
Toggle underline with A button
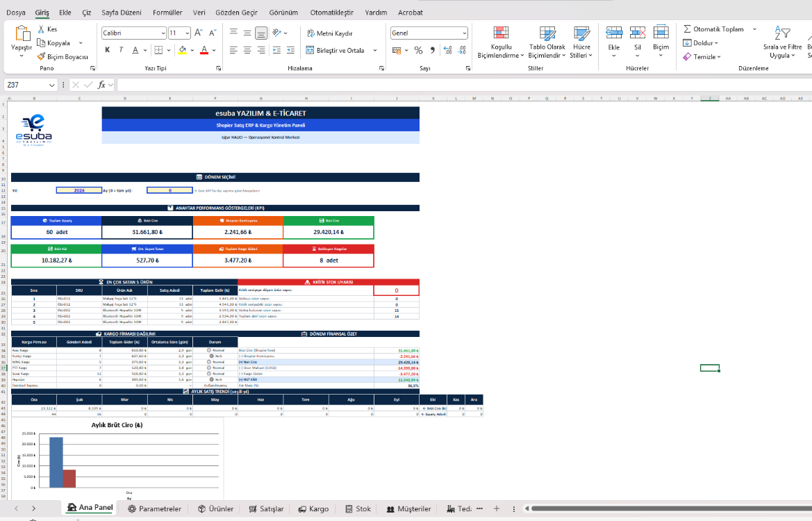[135, 50]
